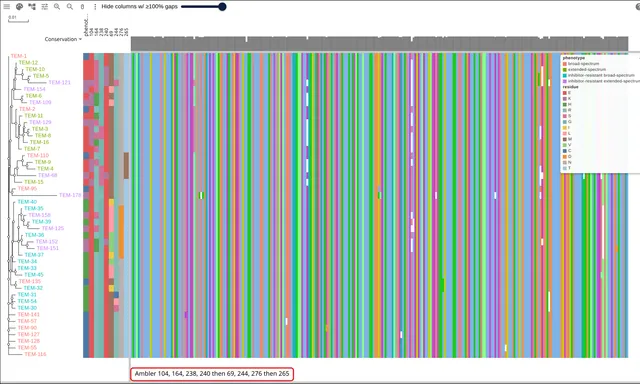Click the extended-spectrum legend swatch

[565, 70]
